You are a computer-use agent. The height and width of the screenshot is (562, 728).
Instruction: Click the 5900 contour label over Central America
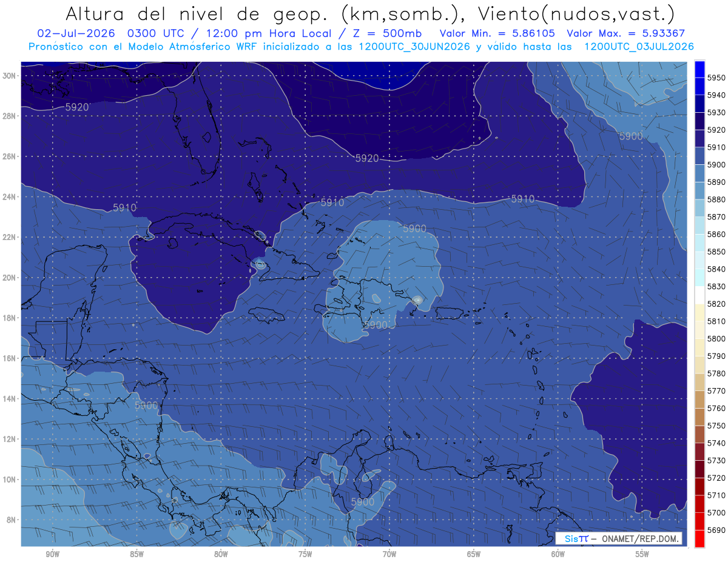[x=146, y=405]
